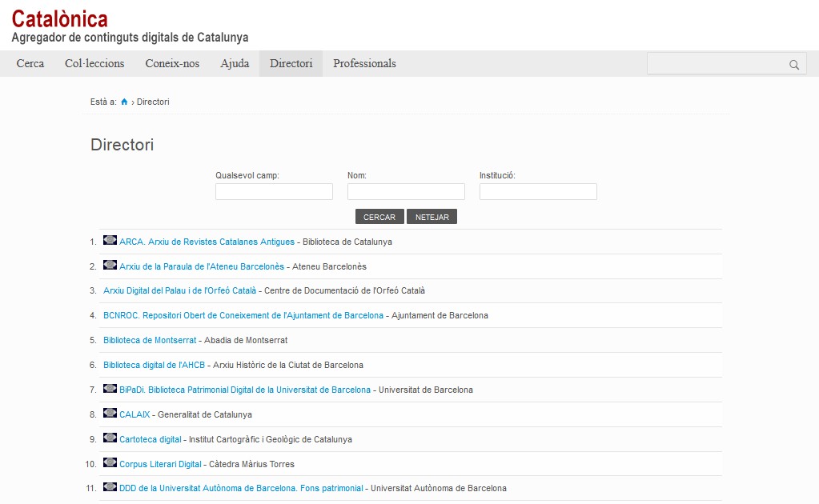This screenshot has height=504, width=819.
Task: Open the BCNROC repository link
Action: (243, 316)
